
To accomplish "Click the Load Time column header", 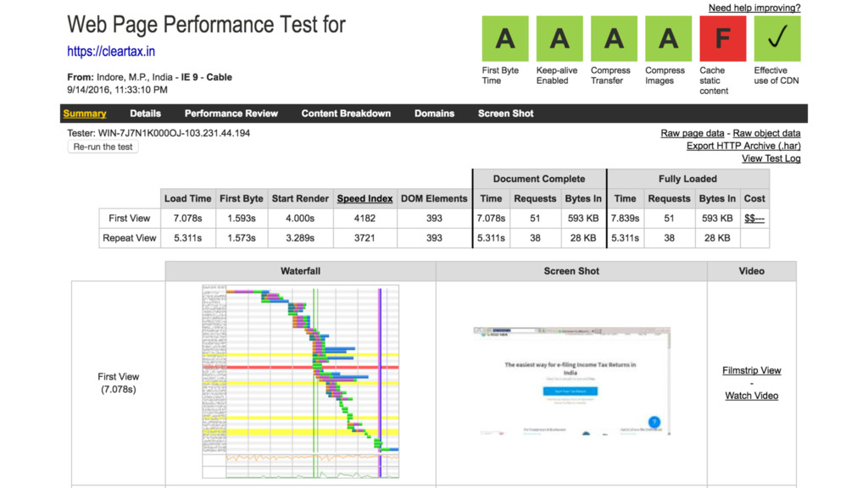I will tap(187, 198).
